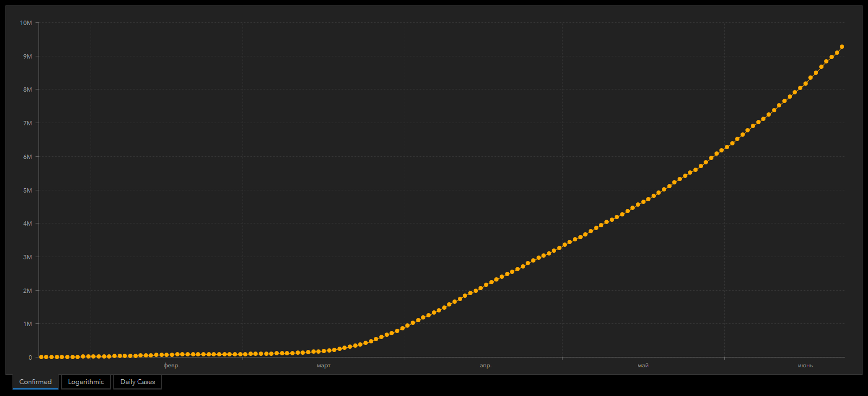Screen dimensions: 868x396
Task: Click the last data point on the curve
Action: point(841,47)
